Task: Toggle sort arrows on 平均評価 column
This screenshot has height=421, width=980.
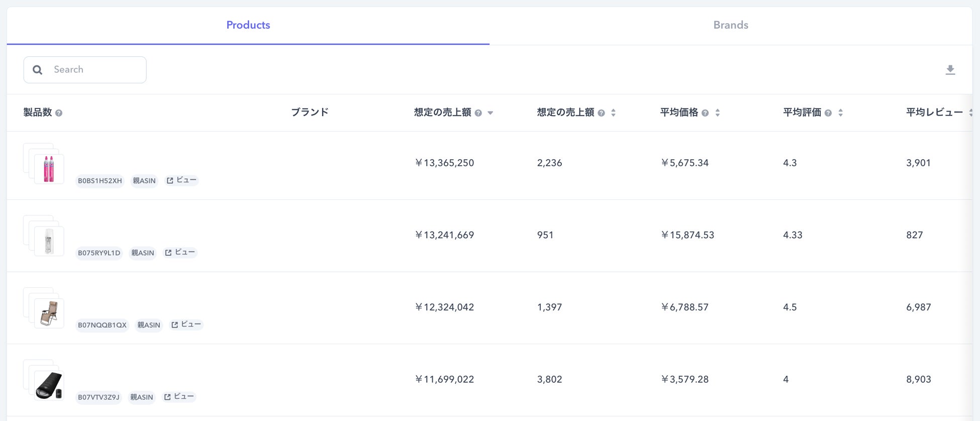Action: click(841, 113)
